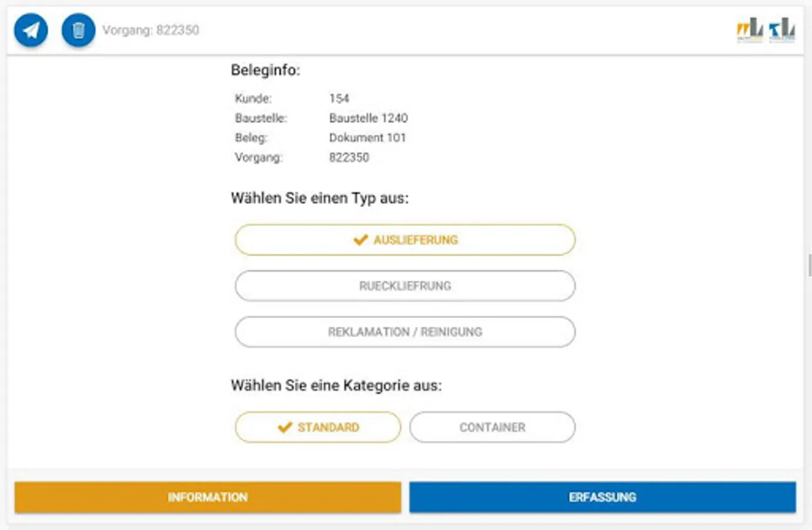Viewport: 812px width, 530px height.
Task: Select Rueckliefrung as the type
Action: point(405,286)
